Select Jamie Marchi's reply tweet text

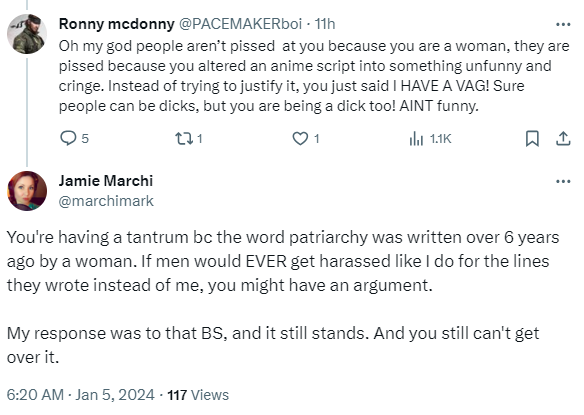click(283, 297)
